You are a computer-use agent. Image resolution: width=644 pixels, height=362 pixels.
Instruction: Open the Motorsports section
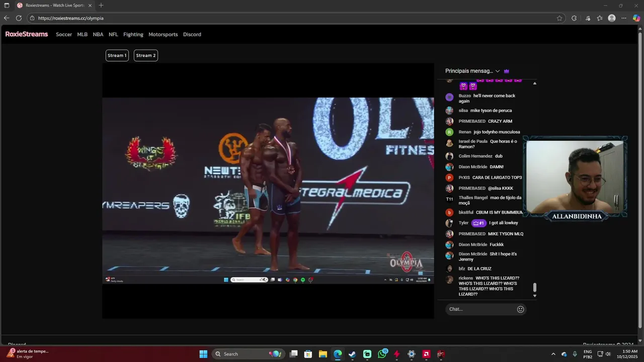click(x=163, y=35)
